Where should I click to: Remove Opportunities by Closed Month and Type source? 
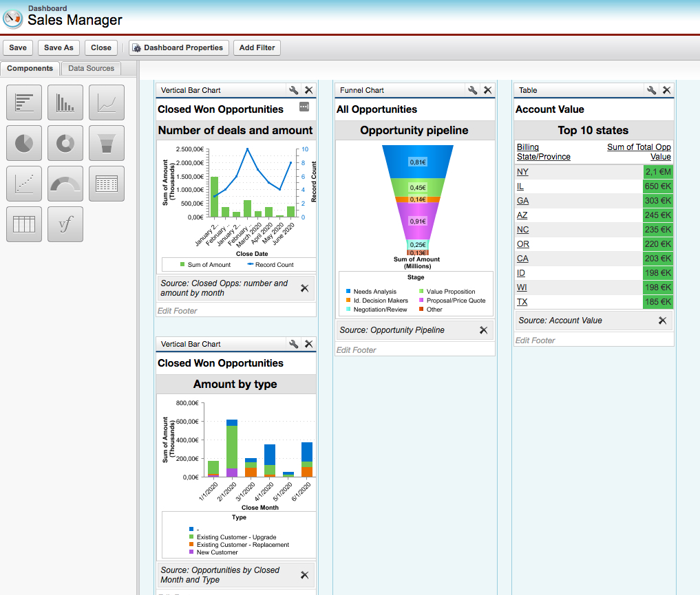(x=304, y=575)
